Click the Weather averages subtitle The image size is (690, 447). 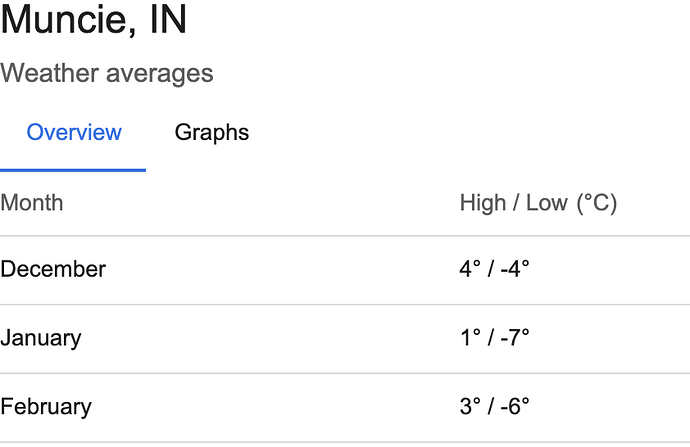point(106,73)
